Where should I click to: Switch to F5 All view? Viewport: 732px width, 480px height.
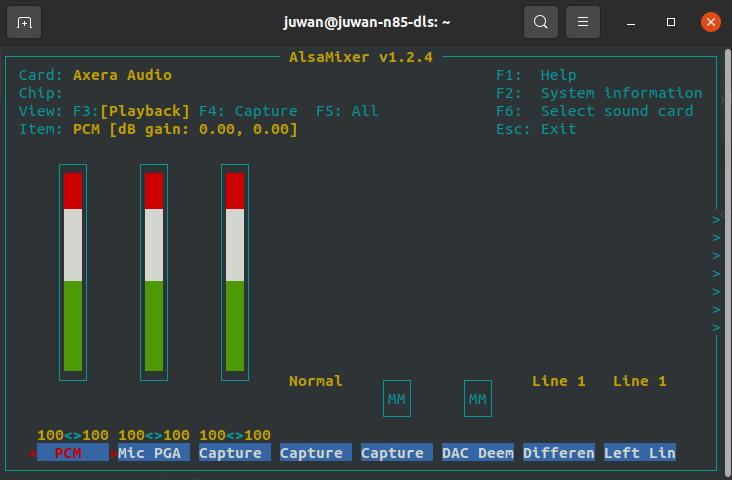pyautogui.click(x=347, y=111)
